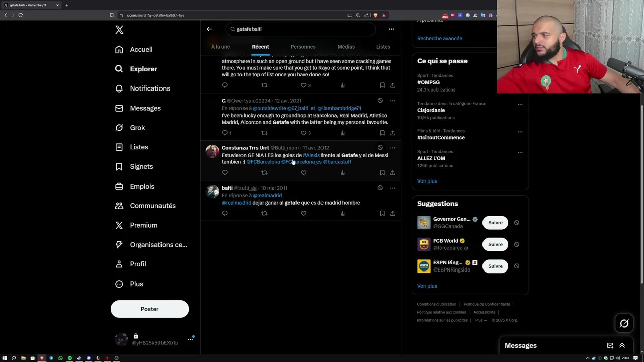Screen dimensions: 644x362
Task: Open more options on Qwertyuio22234 tweet
Action: (392, 101)
